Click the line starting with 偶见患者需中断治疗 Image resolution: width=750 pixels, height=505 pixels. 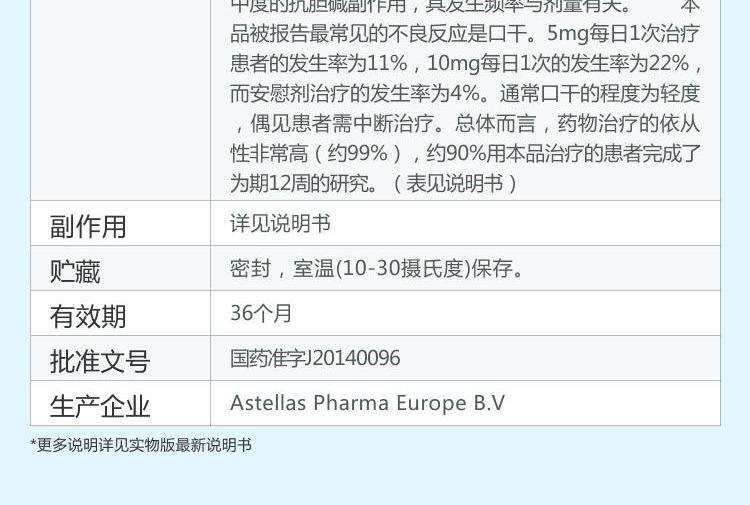coord(465,124)
